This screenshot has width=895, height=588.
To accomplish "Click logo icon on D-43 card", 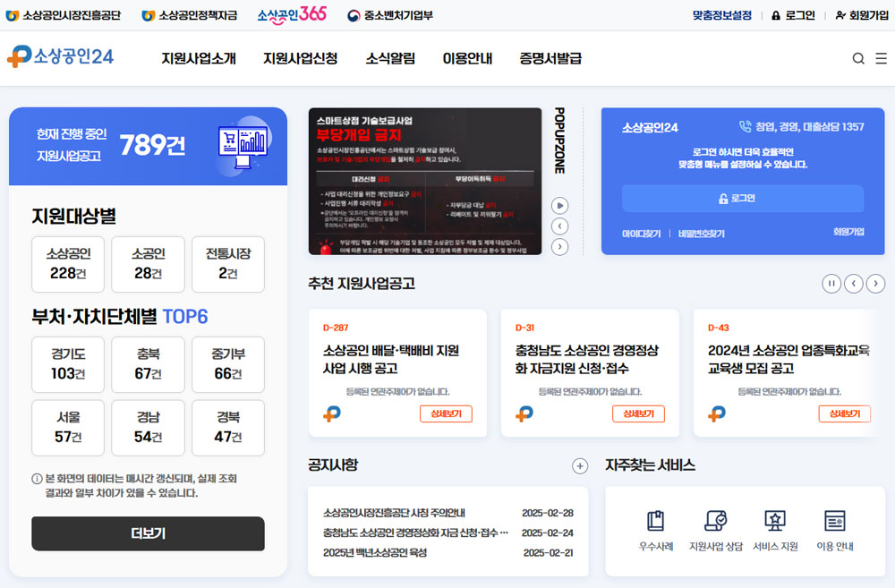I will coord(717,413).
